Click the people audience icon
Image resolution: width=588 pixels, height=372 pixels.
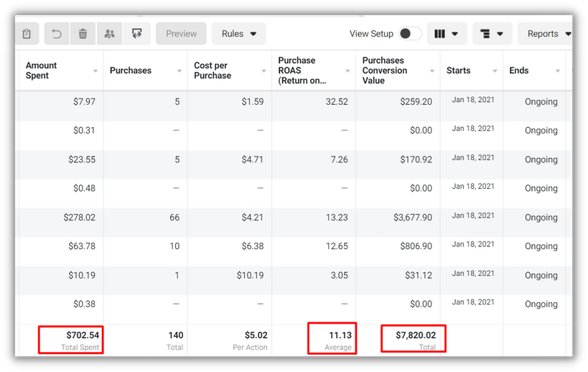110,34
